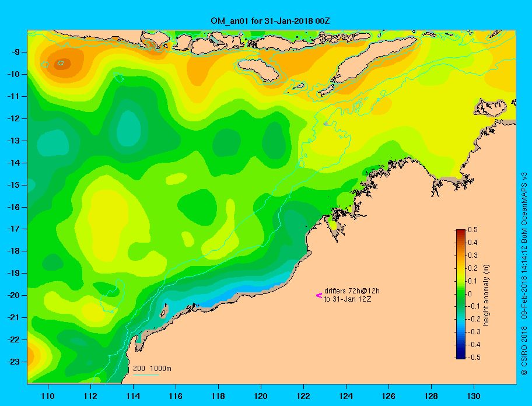
Task: Click latitude axis label '-21'
Action: 13,317
